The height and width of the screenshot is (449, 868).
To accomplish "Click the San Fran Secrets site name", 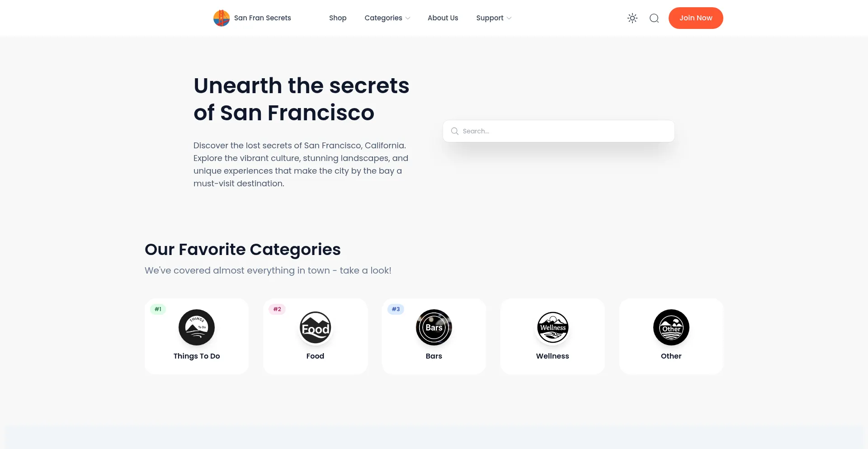I will point(263,18).
